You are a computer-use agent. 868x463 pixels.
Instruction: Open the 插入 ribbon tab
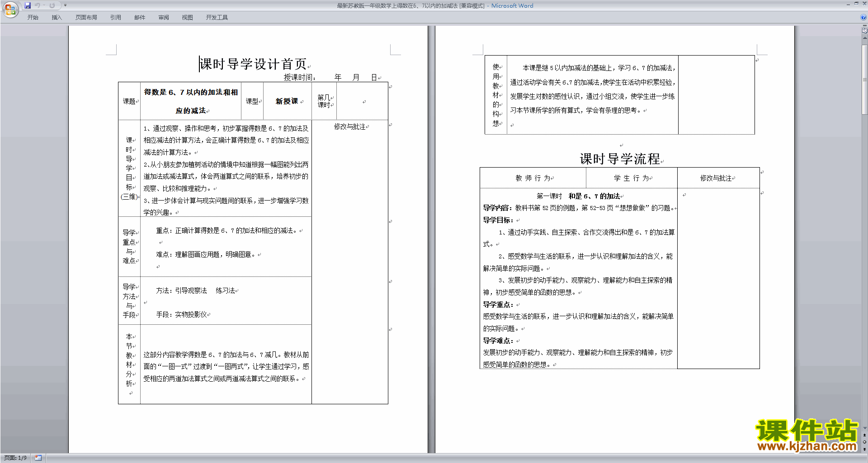(x=57, y=17)
